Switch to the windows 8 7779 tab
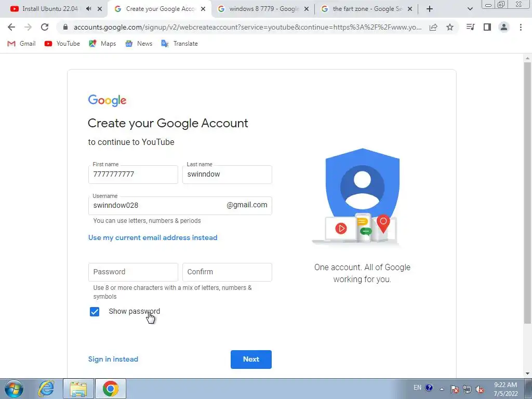The height and width of the screenshot is (399, 532). point(263,9)
